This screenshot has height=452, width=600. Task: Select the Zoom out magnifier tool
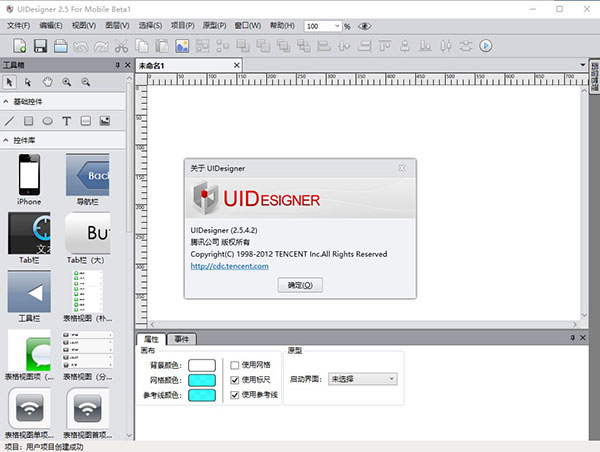tap(86, 82)
